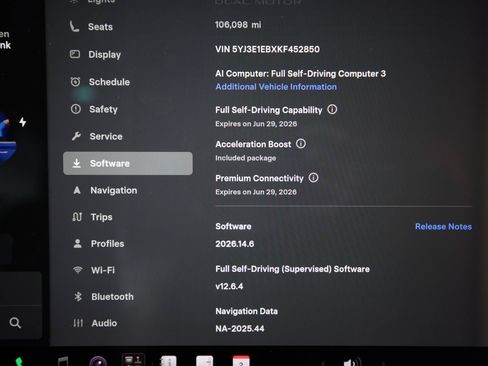The width and height of the screenshot is (488, 366).
Task: Open the Additional Vehicle Information link
Action: pos(276,87)
